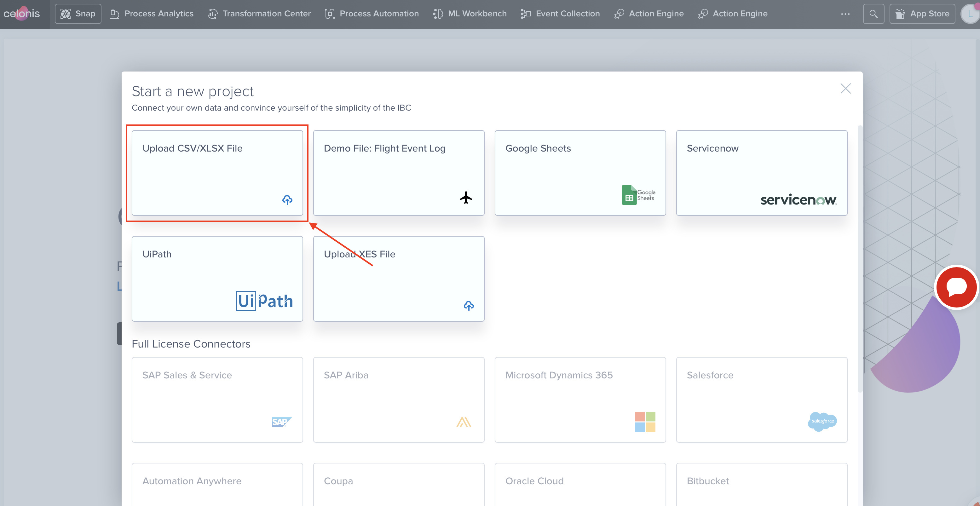Select Google Sheets connector
This screenshot has height=506, width=980.
(x=580, y=172)
